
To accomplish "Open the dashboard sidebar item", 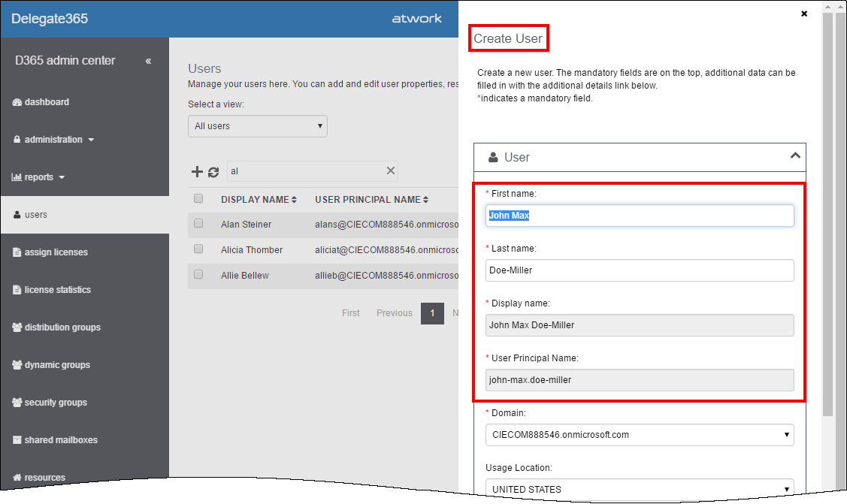I will coord(47,102).
